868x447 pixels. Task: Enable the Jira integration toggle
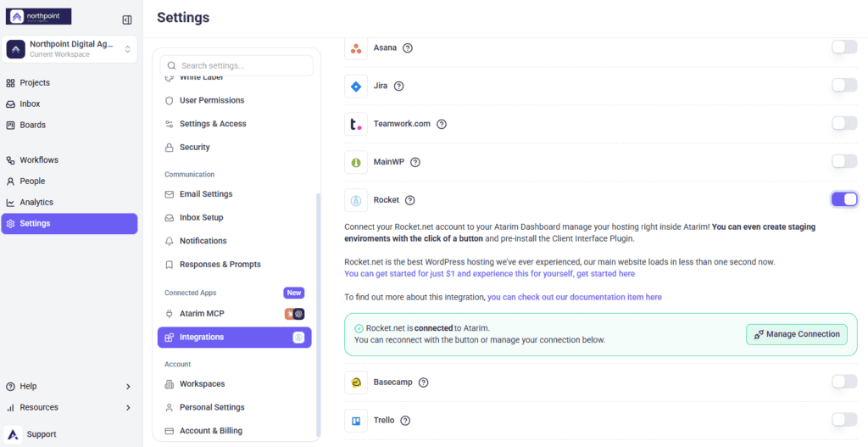[x=844, y=85]
